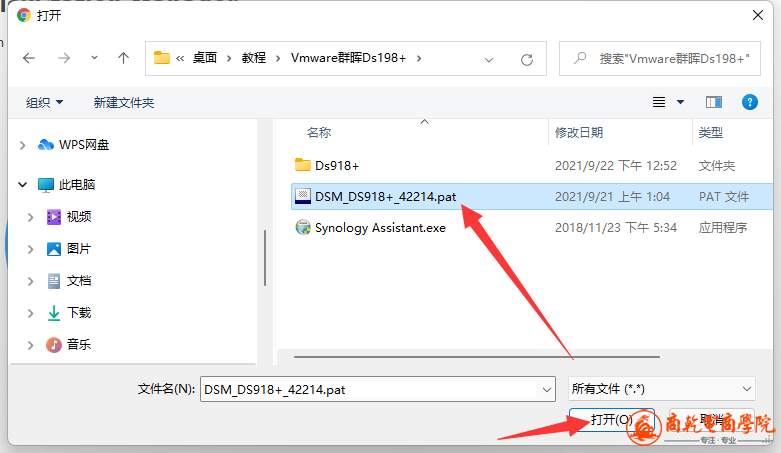Click the sidebar vertical scrollbar
781x453 pixels.
pyautogui.click(x=265, y=258)
